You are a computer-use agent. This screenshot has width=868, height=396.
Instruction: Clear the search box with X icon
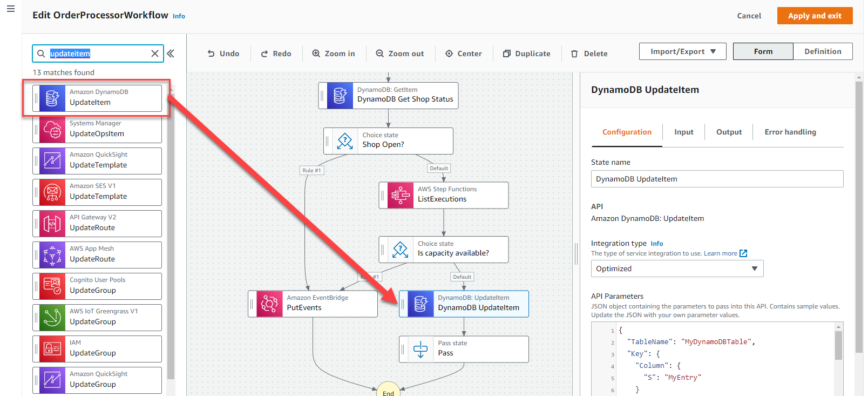coord(155,53)
